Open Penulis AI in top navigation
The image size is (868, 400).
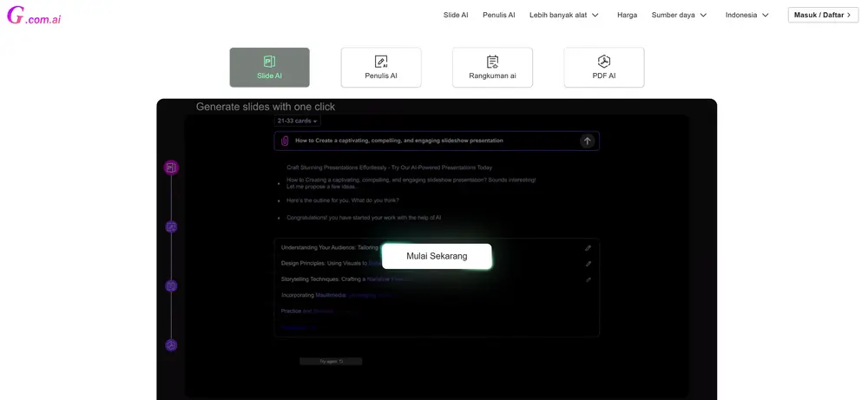[499, 15]
